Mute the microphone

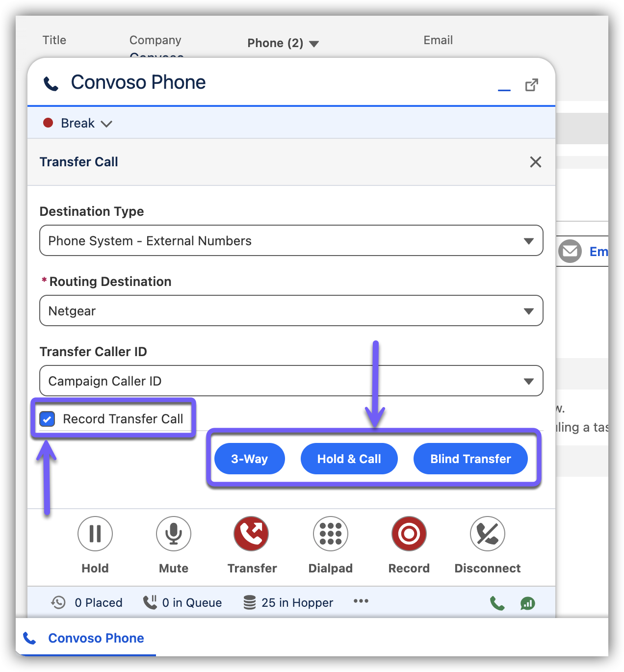[x=174, y=534]
